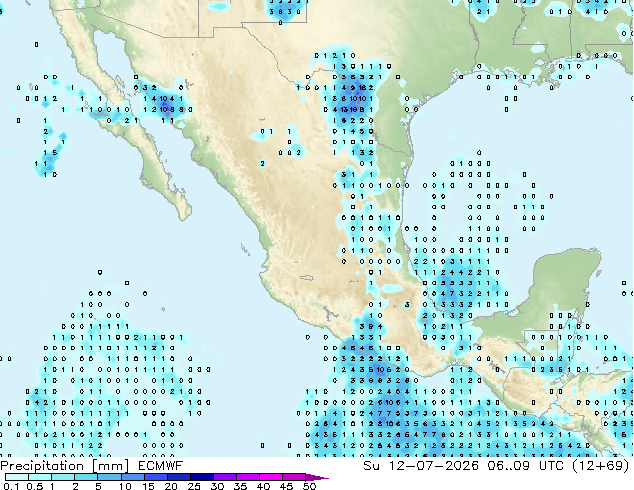Click the 25–30 mm dark navy legend box
The image size is (634, 490).
202,477
